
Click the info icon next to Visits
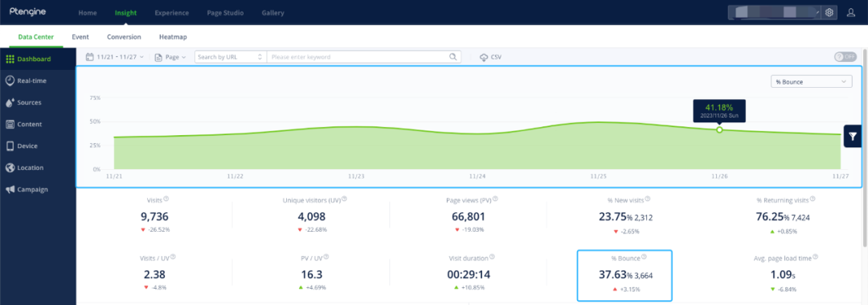(166, 199)
